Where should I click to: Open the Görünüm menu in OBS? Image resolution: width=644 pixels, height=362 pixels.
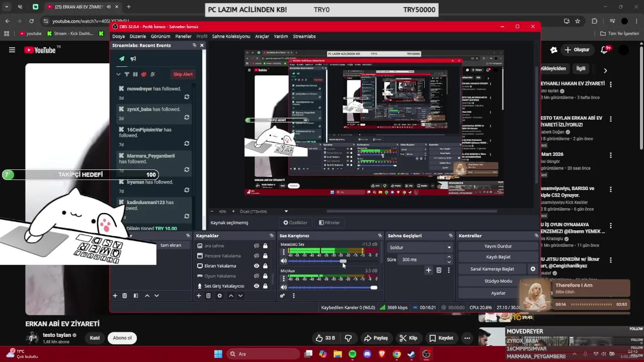click(160, 36)
